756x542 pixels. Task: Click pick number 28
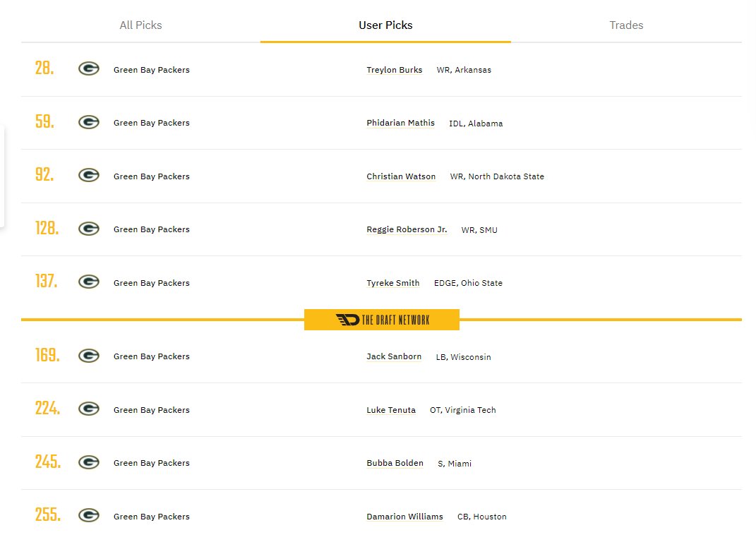pos(44,68)
